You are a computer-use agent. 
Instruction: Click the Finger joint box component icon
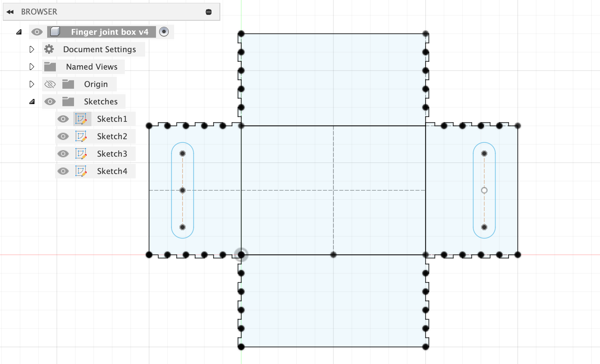coord(55,32)
